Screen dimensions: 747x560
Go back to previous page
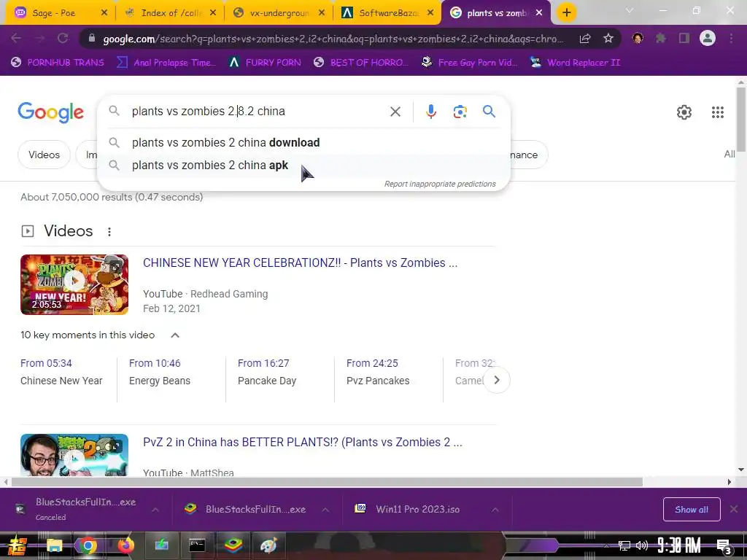[x=16, y=38]
